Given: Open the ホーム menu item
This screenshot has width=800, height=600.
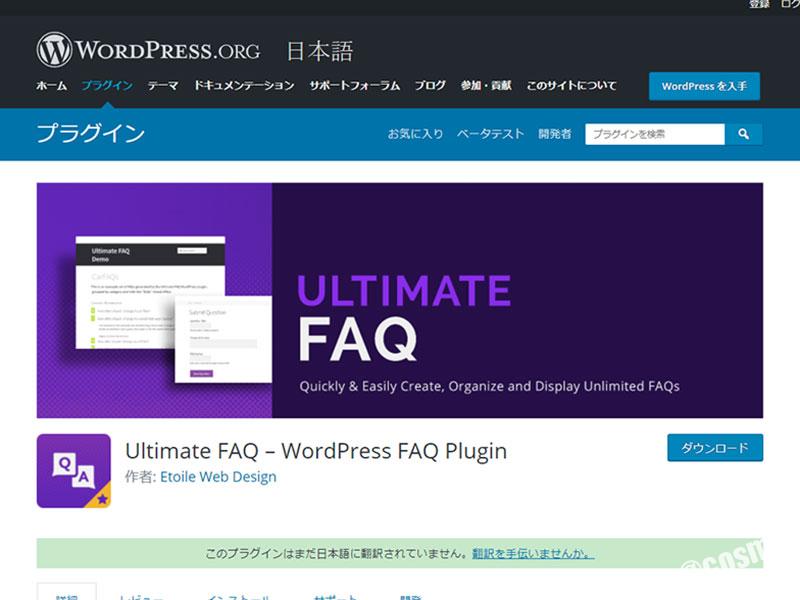Looking at the screenshot, I should coord(52,86).
